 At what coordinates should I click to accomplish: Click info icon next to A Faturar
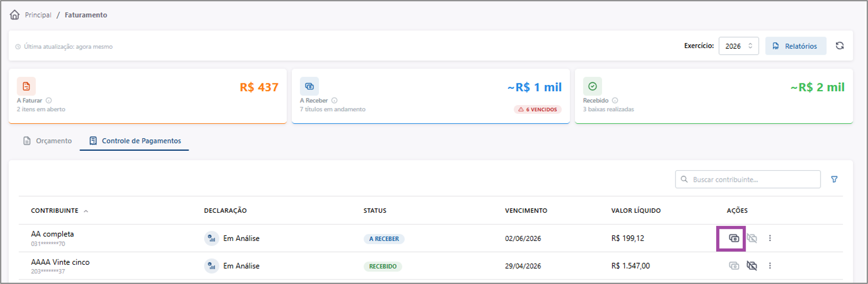[x=49, y=101]
